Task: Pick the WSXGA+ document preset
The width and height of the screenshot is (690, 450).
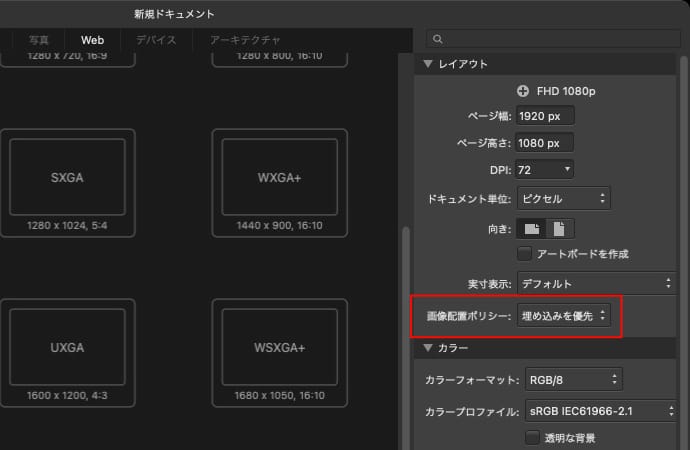Action: (279, 347)
